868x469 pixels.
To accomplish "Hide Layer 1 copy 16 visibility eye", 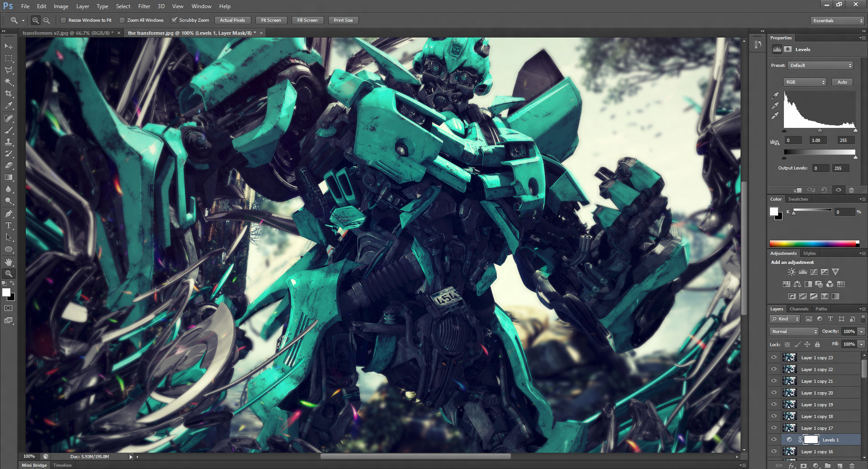I will pos(774,451).
